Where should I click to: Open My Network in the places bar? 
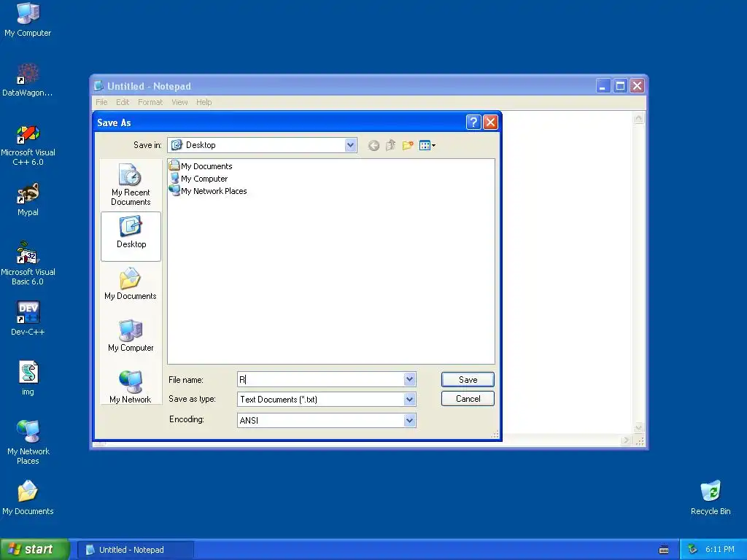(x=131, y=386)
